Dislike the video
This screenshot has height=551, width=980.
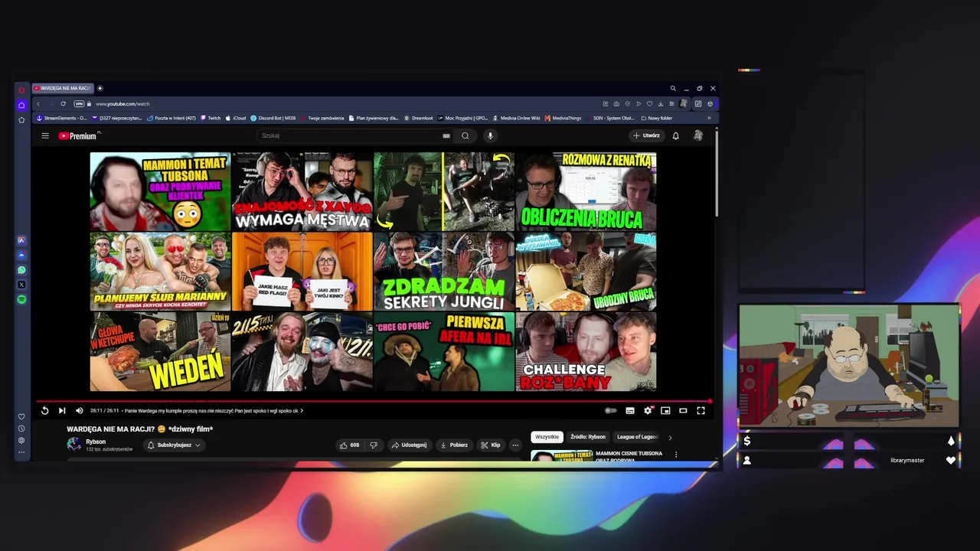(x=374, y=445)
